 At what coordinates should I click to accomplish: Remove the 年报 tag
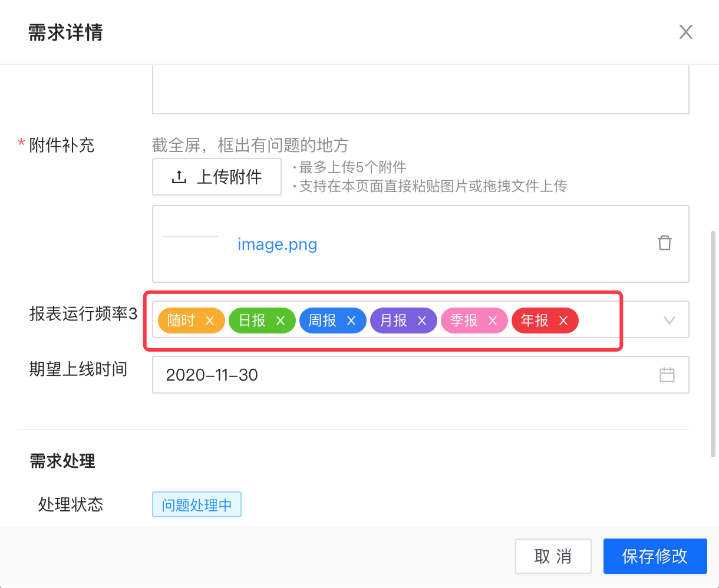563,321
